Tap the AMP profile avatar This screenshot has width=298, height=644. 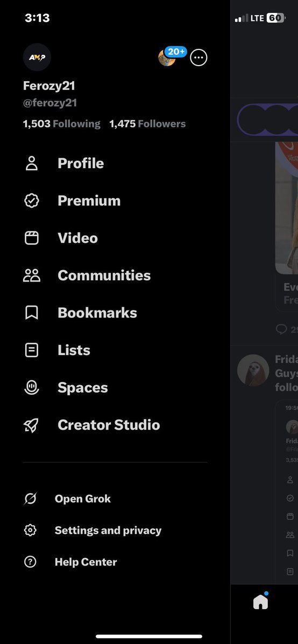pyautogui.click(x=37, y=57)
